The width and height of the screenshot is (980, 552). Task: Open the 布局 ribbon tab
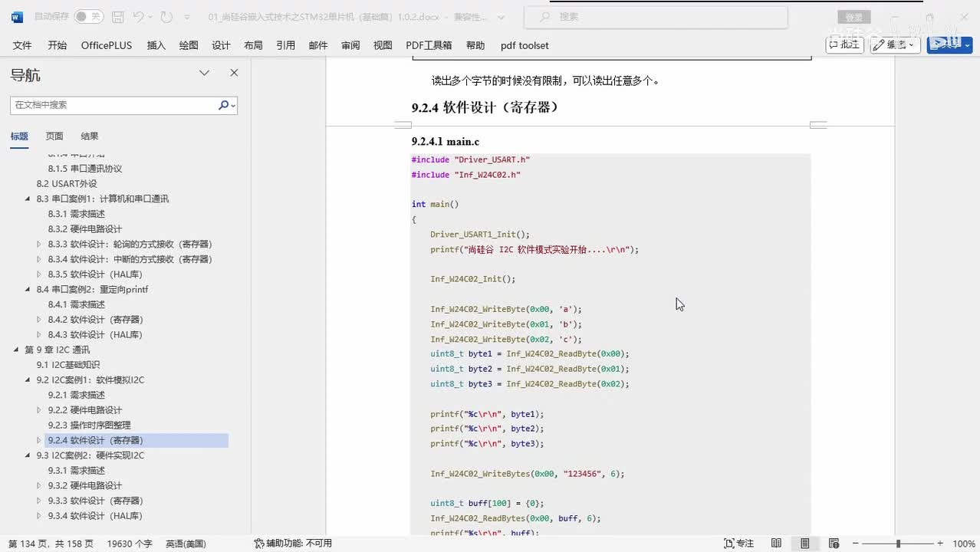coord(253,45)
